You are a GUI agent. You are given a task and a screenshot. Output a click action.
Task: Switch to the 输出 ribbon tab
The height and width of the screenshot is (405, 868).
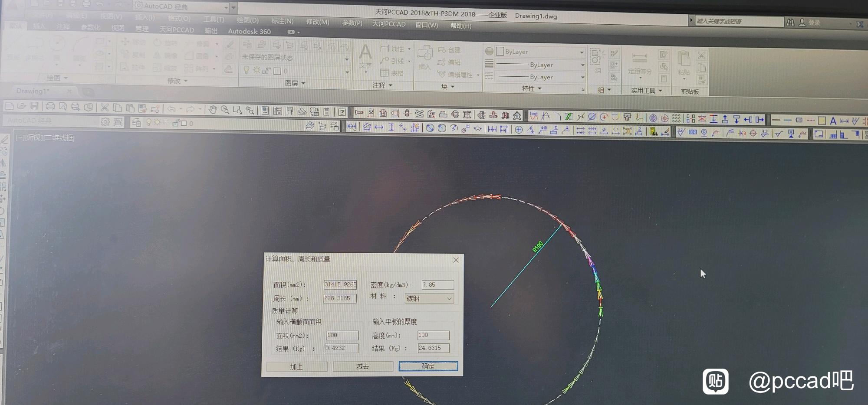coord(211,30)
